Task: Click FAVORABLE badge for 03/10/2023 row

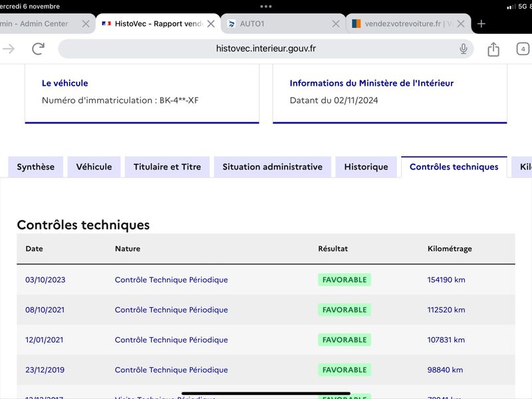Action: point(344,280)
